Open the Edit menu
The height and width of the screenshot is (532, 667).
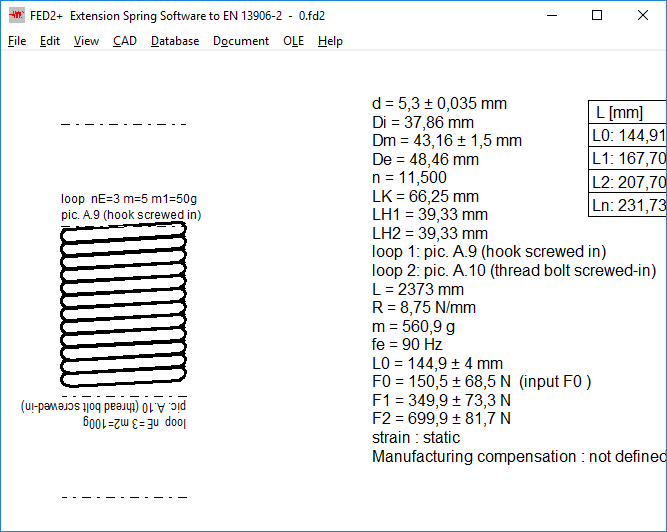(50, 41)
